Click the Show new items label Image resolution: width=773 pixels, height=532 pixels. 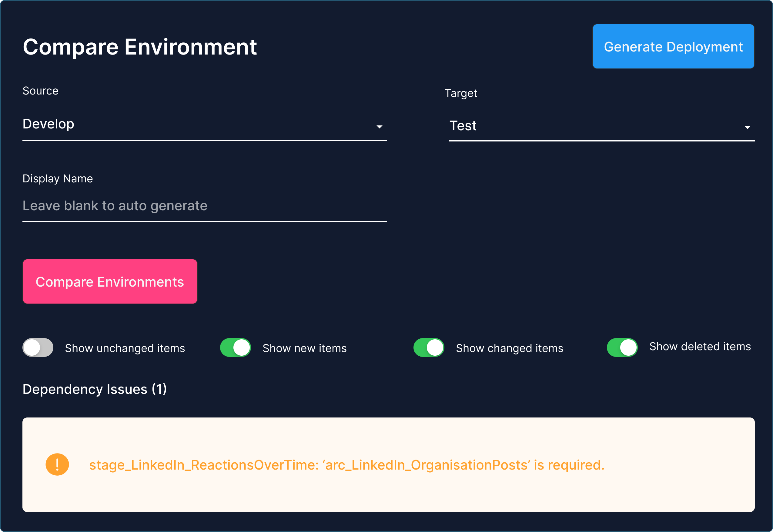304,348
